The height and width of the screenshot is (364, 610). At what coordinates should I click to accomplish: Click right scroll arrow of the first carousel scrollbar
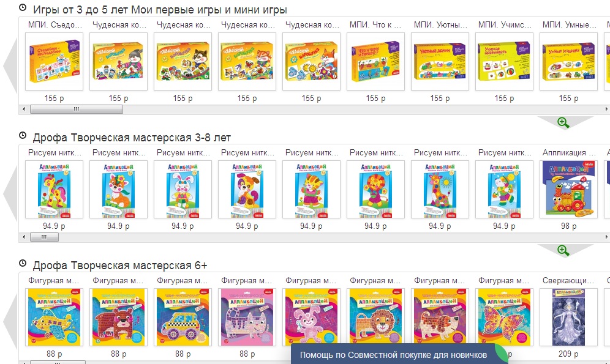click(606, 109)
